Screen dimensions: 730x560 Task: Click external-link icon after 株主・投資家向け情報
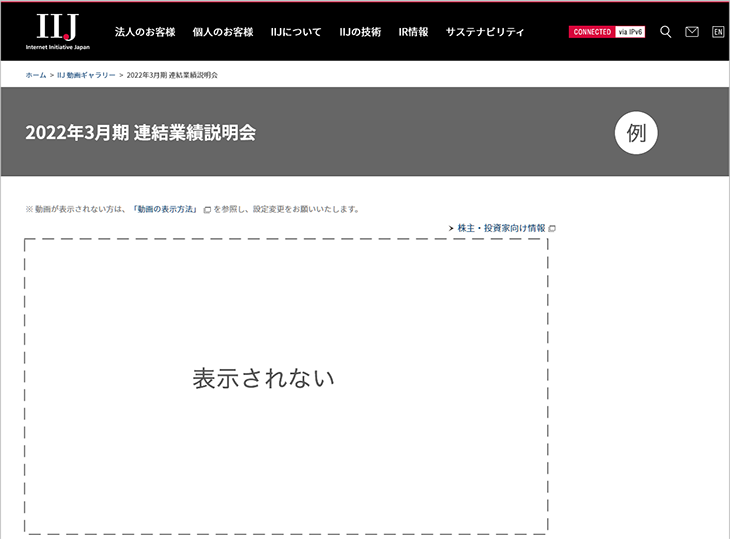pos(552,229)
